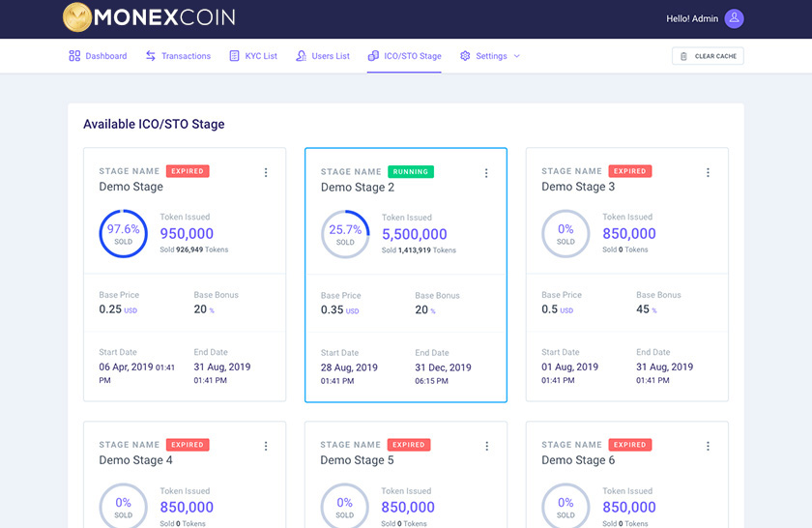Click the 0.25 USD base price
The height and width of the screenshot is (528, 812).
point(118,309)
